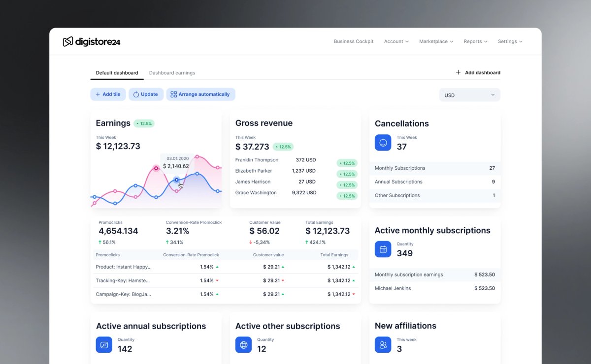Select the Default dashboard tab
Screen dimensions: 591x364
(x=117, y=73)
